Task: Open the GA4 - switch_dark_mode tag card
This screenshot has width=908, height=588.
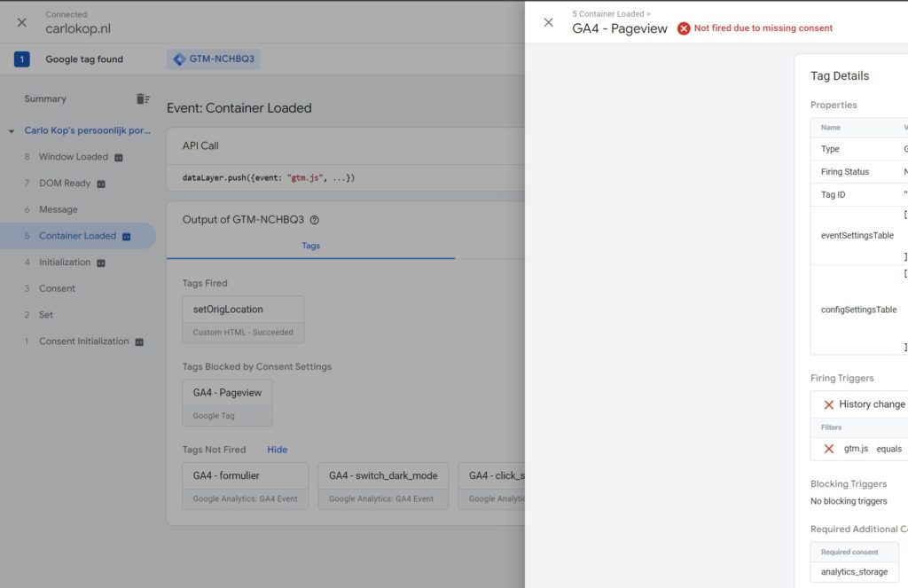Action: (383, 486)
